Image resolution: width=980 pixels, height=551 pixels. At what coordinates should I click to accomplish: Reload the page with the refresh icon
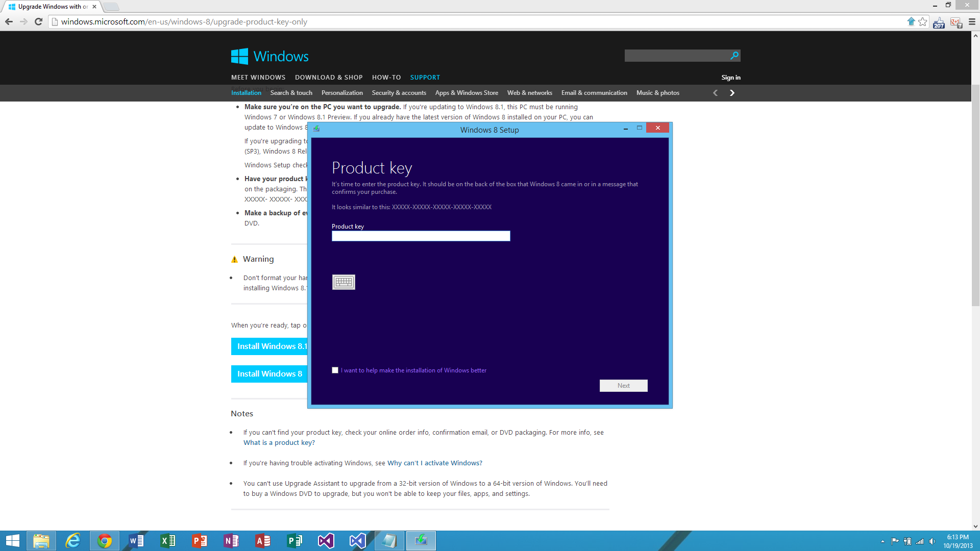click(38, 21)
